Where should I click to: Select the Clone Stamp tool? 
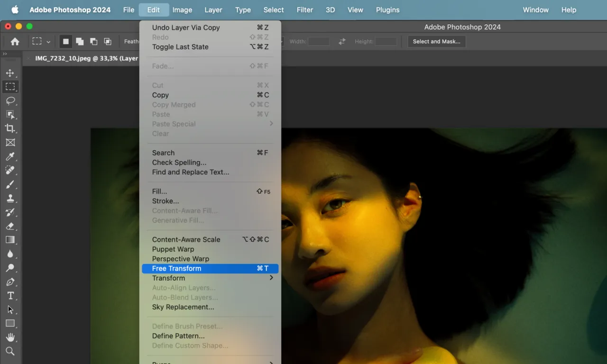point(10,198)
